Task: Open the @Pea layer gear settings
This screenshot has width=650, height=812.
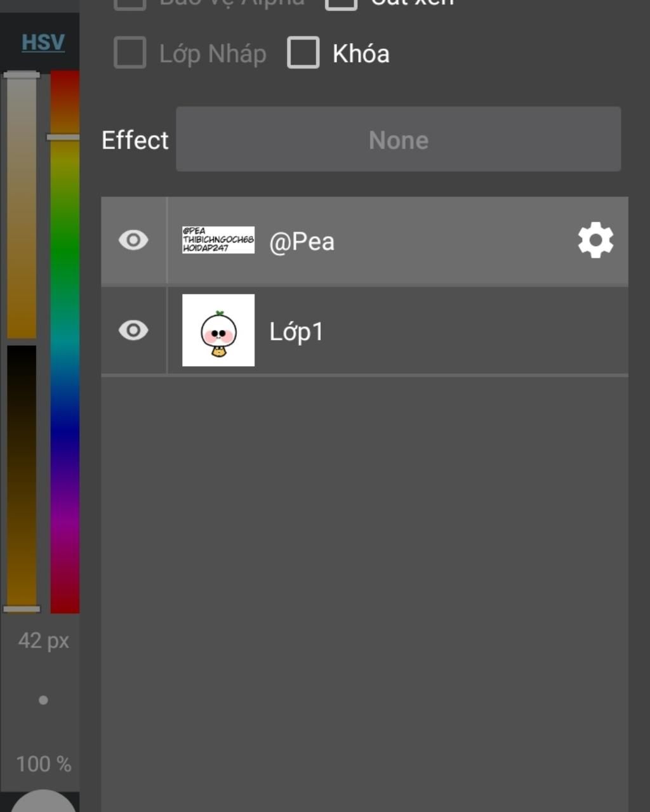Action: click(595, 240)
